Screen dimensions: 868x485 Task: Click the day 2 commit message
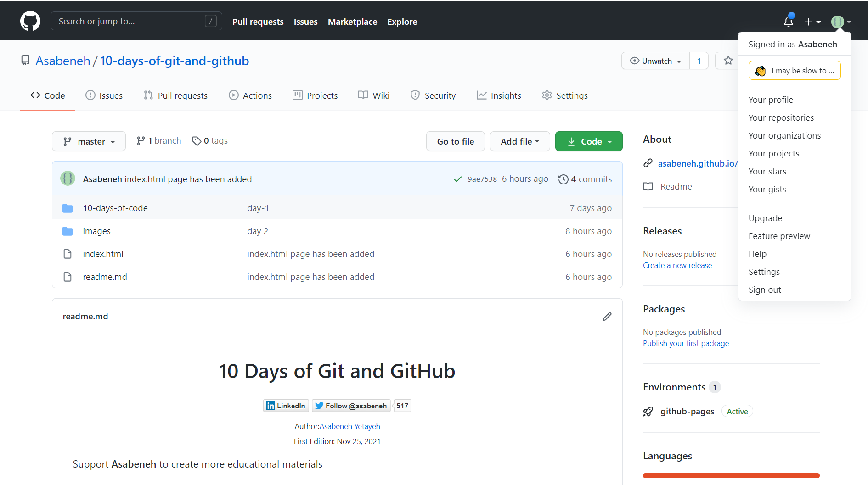coord(258,231)
